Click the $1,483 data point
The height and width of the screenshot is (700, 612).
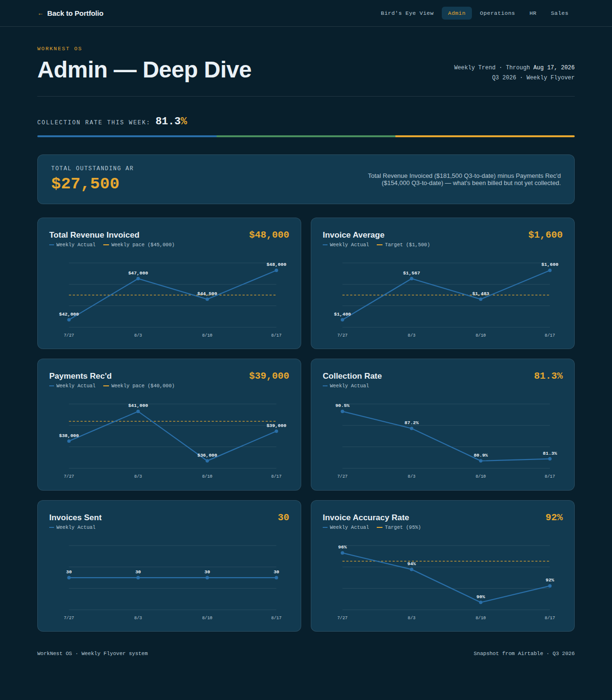coord(481,299)
